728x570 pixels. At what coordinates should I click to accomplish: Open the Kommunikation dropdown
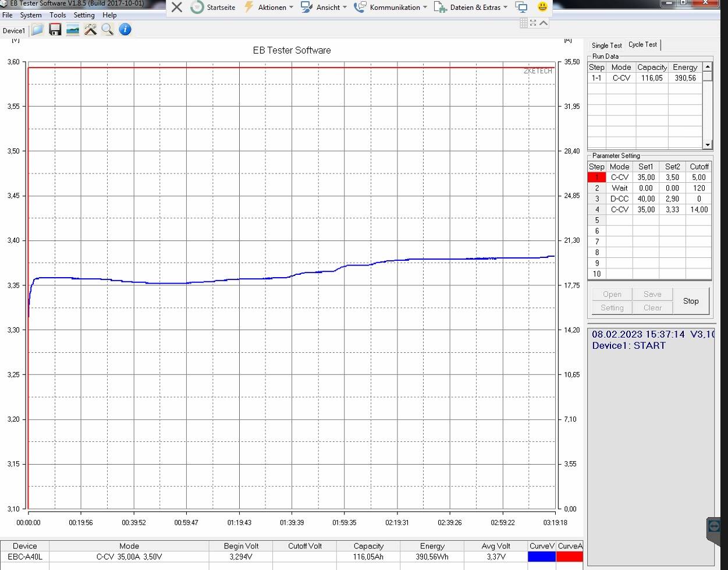click(390, 7)
